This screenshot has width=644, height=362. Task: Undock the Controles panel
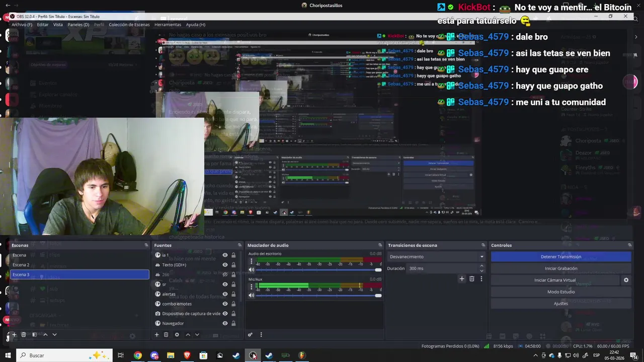[x=629, y=245]
